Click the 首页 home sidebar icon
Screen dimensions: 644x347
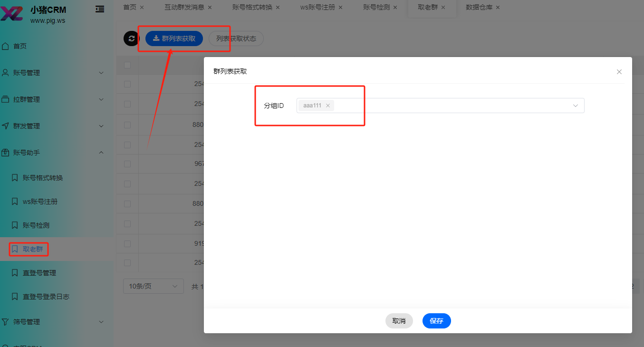[x=6, y=46]
